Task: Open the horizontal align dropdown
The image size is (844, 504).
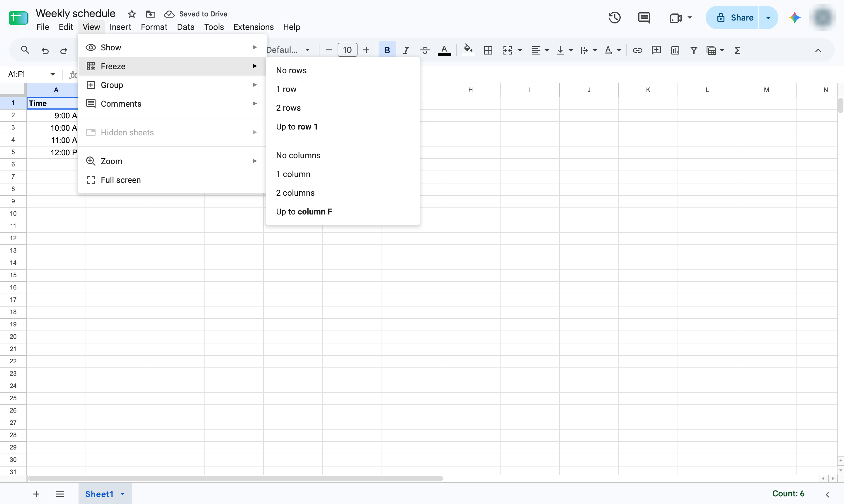Action: 540,50
